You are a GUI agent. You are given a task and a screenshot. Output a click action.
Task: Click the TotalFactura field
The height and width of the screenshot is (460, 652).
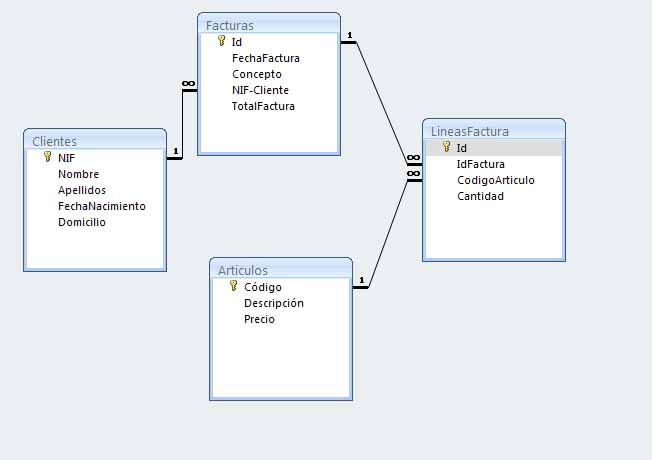(x=263, y=106)
